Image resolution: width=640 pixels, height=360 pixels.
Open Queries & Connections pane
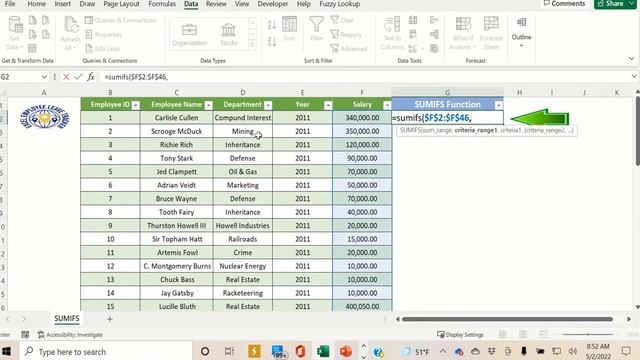point(120,20)
